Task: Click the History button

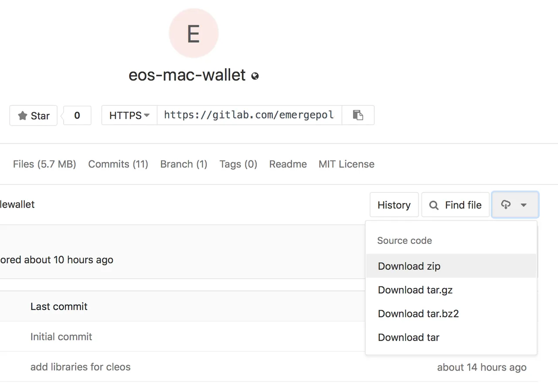Action: [x=394, y=205]
